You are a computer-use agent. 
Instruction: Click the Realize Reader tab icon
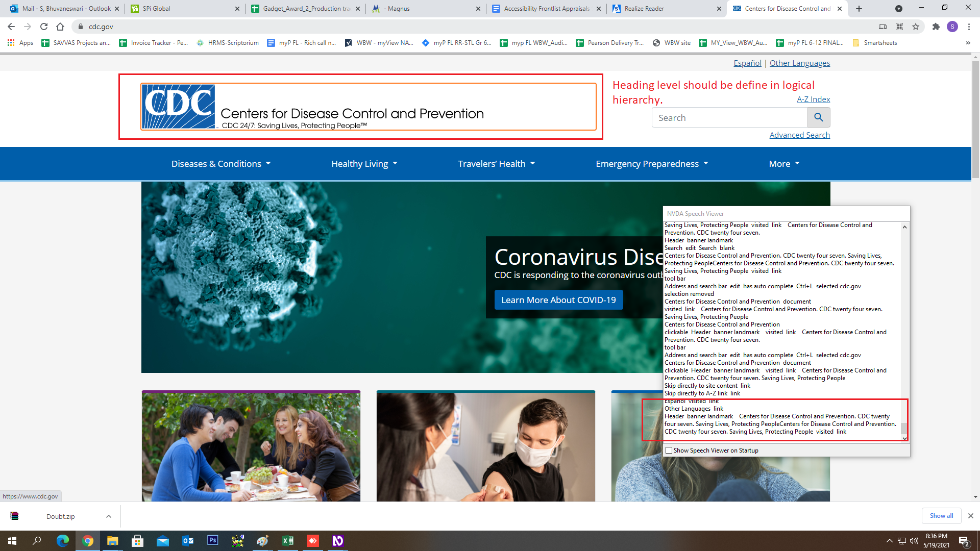[x=617, y=8]
